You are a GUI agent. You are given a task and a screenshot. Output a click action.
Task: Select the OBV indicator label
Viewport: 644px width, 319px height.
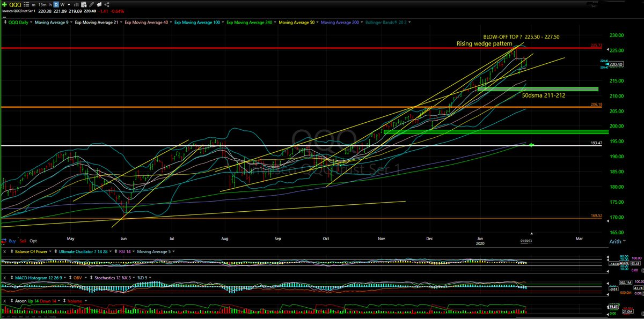pyautogui.click(x=78, y=278)
